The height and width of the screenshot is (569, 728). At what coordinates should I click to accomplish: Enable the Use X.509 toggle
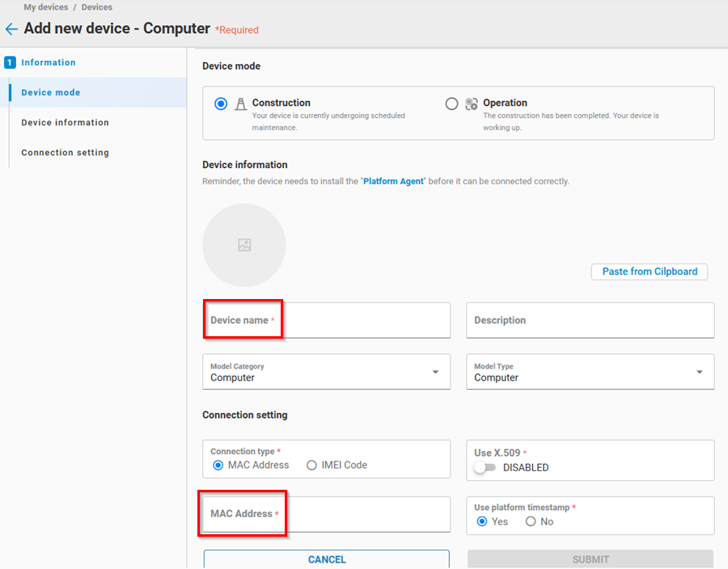click(485, 468)
